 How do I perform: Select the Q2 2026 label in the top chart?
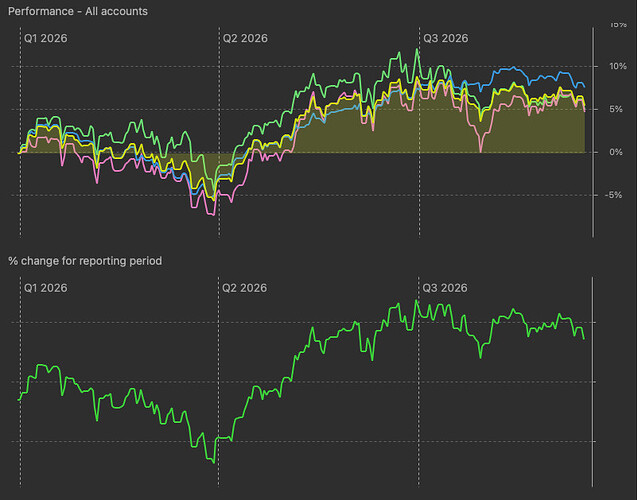(x=245, y=38)
